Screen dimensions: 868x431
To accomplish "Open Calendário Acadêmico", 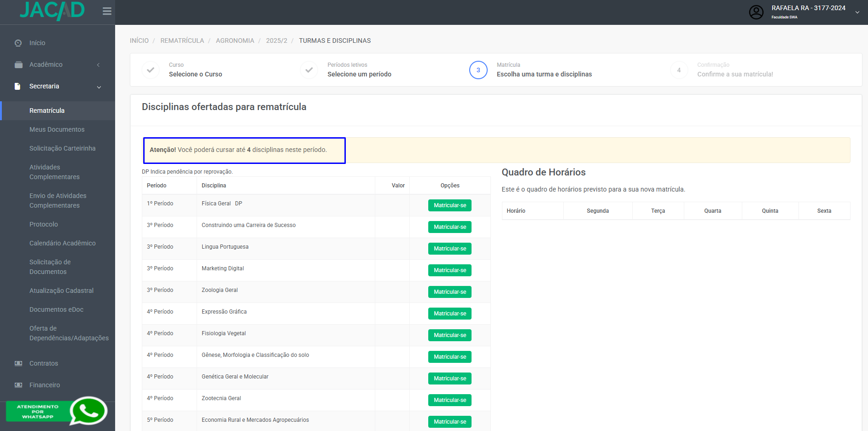I will coord(63,243).
